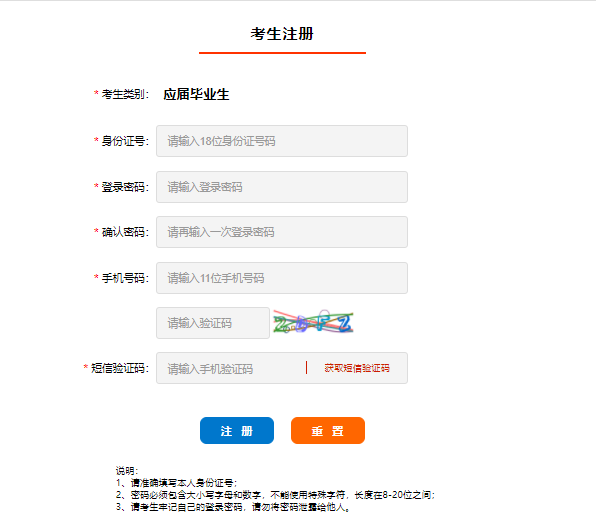Screen dimensions: 596x518
Task: Focus the 登录密码 input field
Action: pyautogui.click(x=282, y=187)
